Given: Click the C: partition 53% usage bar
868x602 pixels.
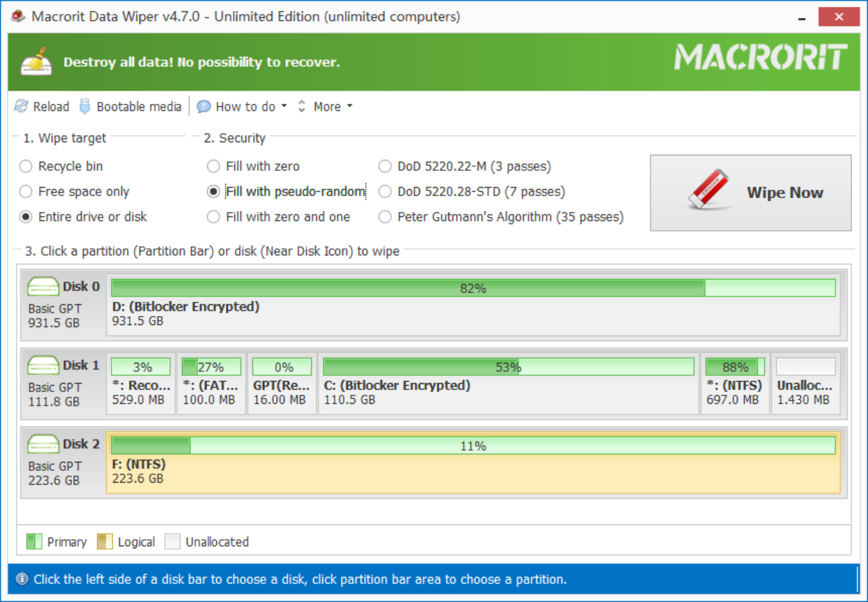Looking at the screenshot, I should [508, 367].
